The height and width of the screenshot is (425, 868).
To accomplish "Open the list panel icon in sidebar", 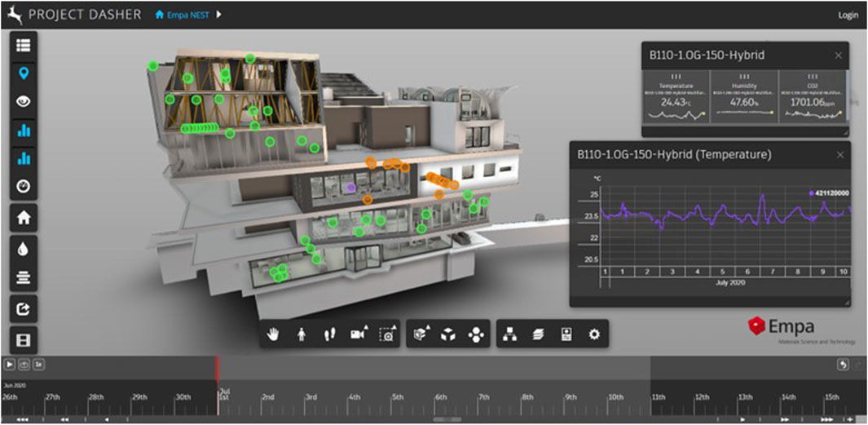I will [x=24, y=46].
